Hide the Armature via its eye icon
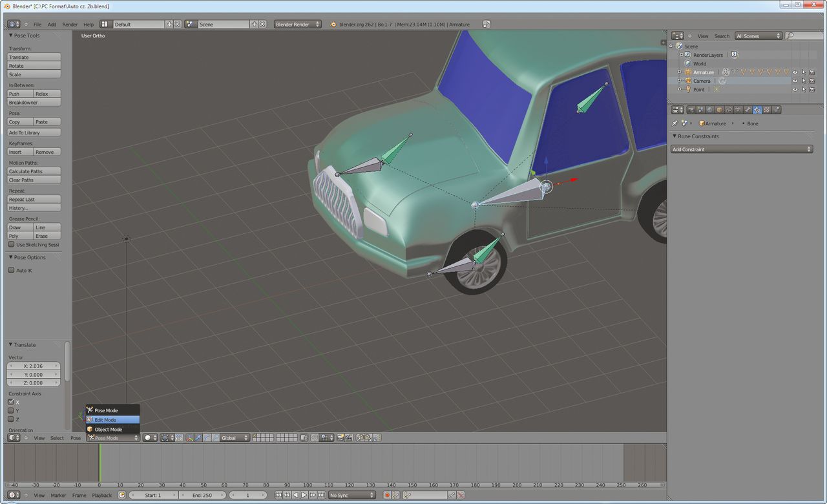This screenshot has width=827, height=504. tap(795, 72)
